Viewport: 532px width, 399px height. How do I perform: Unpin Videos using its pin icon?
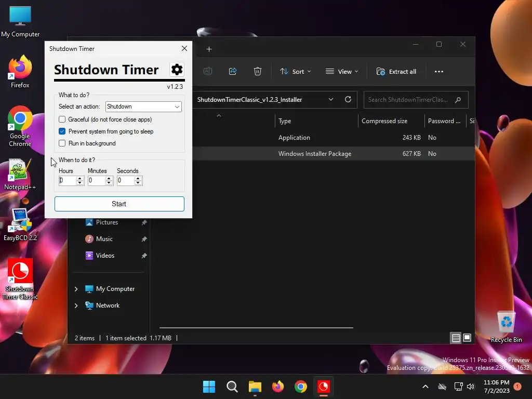click(144, 256)
